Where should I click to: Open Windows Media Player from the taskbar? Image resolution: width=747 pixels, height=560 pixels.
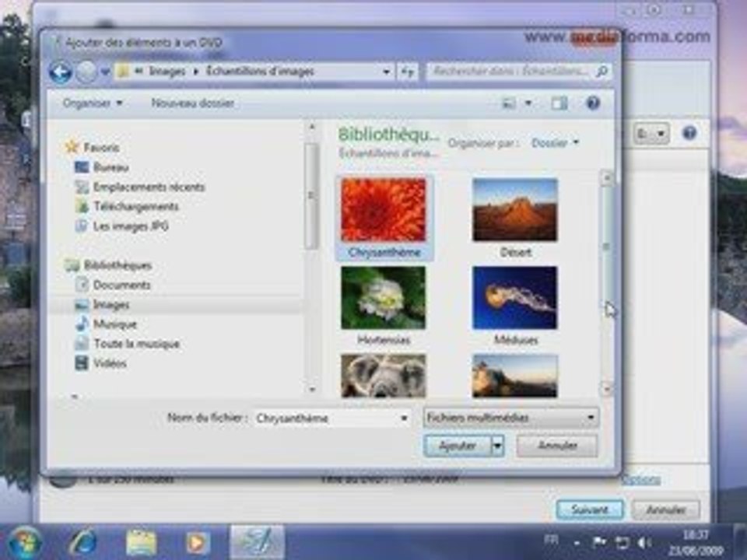196,543
